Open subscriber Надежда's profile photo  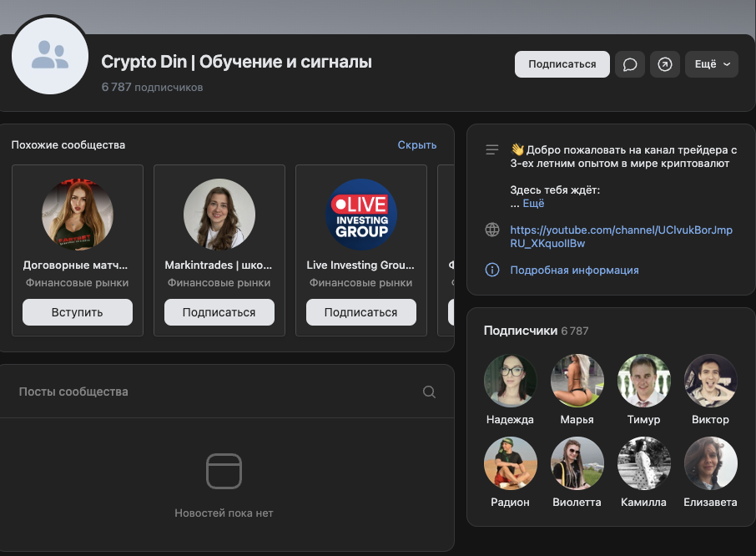click(x=510, y=381)
